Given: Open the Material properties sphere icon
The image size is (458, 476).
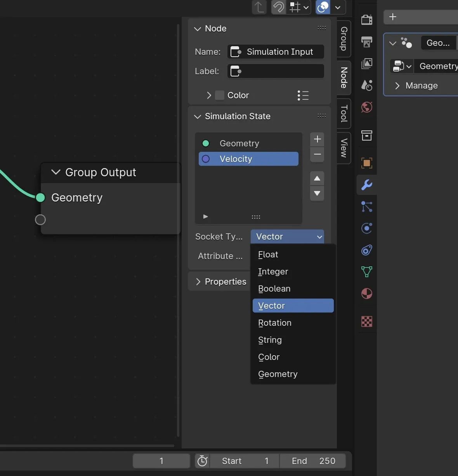Looking at the screenshot, I should tap(366, 294).
